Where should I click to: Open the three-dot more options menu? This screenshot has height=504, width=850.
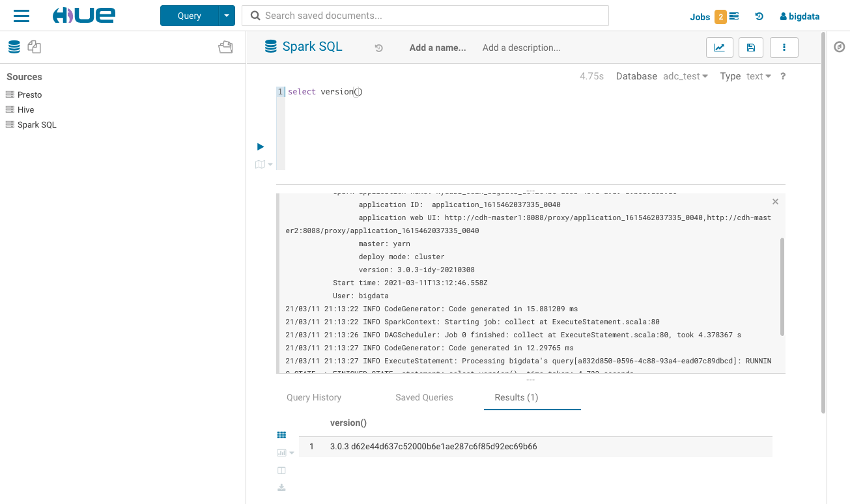784,48
